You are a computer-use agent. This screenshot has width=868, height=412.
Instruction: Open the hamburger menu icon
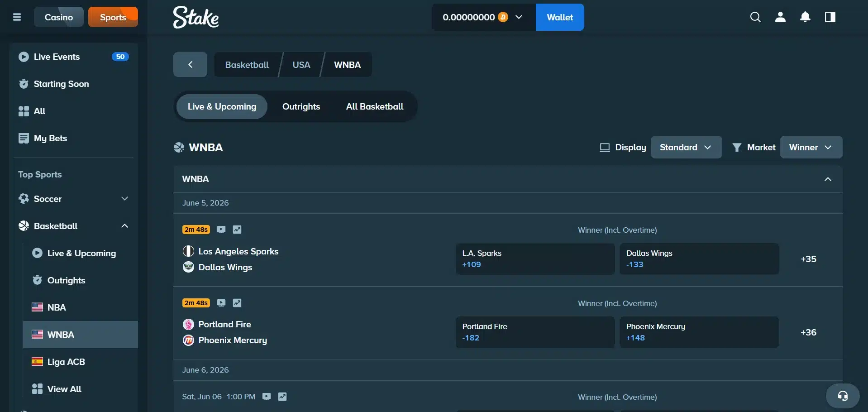[x=17, y=17]
